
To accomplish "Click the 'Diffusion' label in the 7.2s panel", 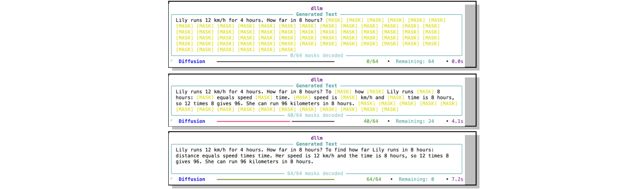I will coord(192,179).
